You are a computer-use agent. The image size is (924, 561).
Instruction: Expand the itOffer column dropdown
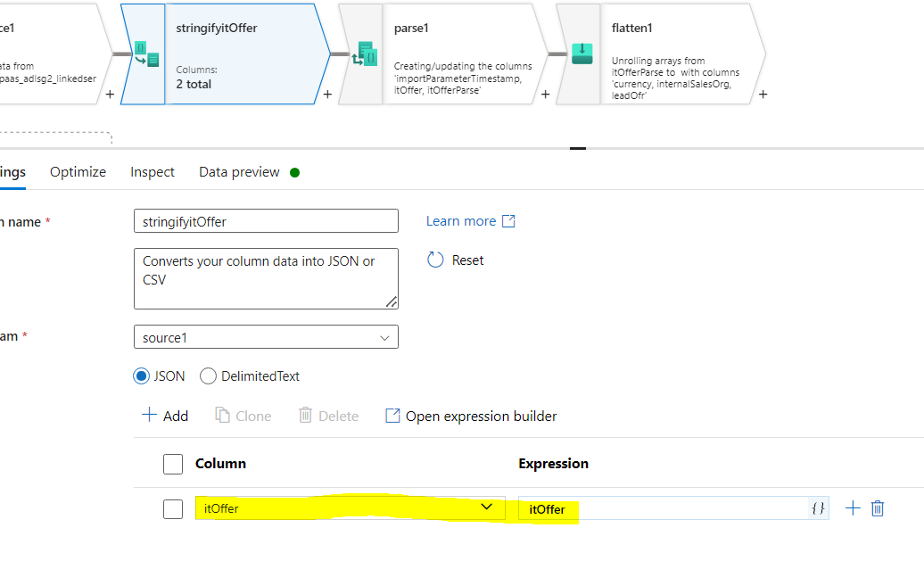pos(486,507)
